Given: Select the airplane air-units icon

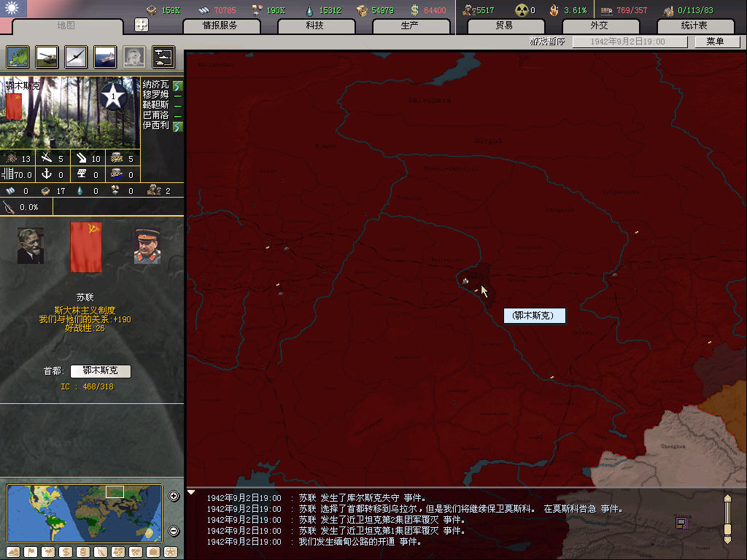Looking at the screenshot, I should point(76,57).
